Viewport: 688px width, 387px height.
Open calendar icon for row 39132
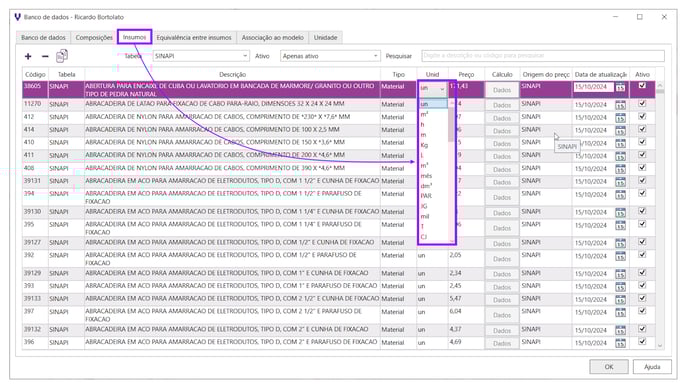(620, 330)
